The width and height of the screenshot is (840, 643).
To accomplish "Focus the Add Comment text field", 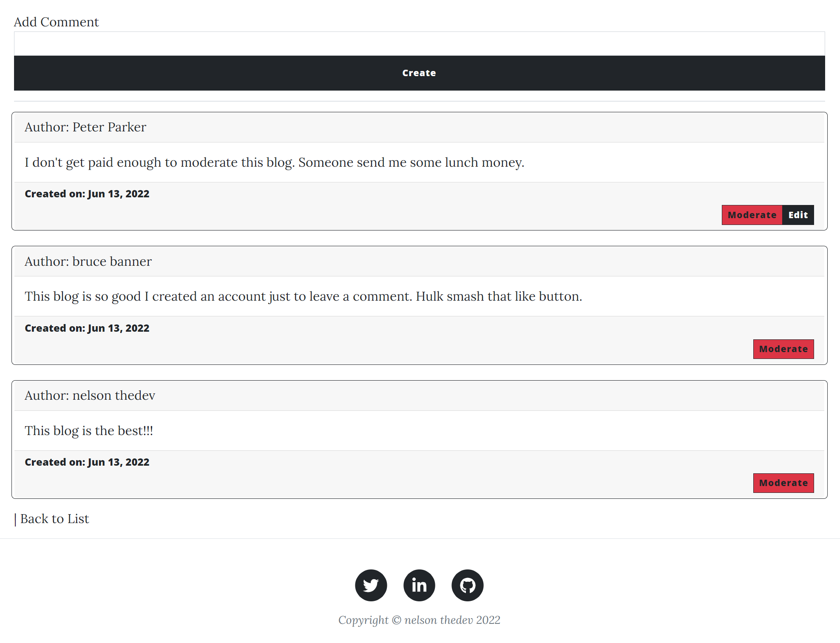I will 420,43.
